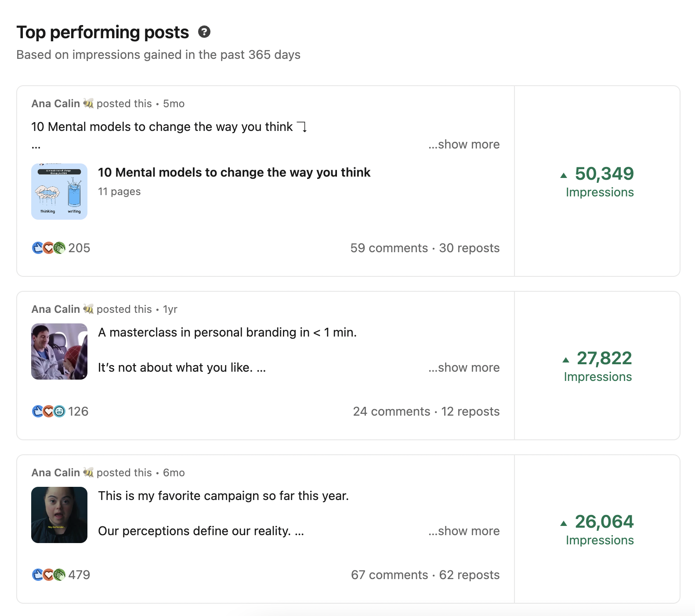Open the 10 Mental models document thumbnail

(x=59, y=192)
